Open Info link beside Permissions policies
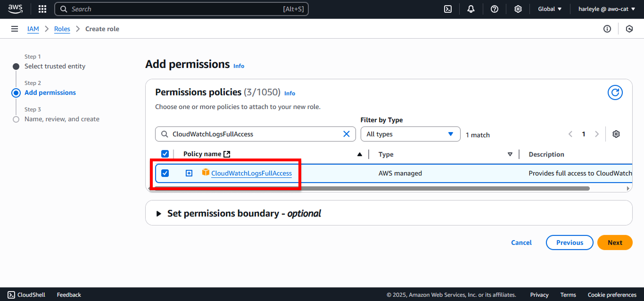The width and height of the screenshot is (644, 301). coord(289,93)
